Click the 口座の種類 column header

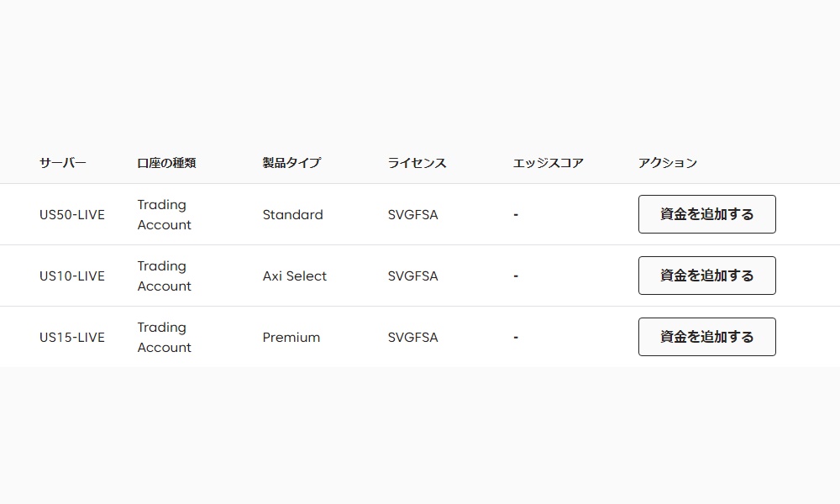(166, 163)
